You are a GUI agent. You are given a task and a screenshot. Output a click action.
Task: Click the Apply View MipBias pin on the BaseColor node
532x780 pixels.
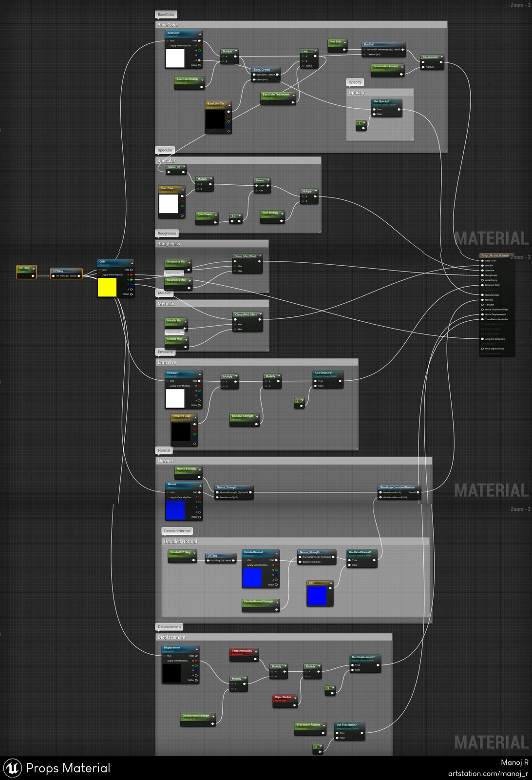(x=168, y=45)
